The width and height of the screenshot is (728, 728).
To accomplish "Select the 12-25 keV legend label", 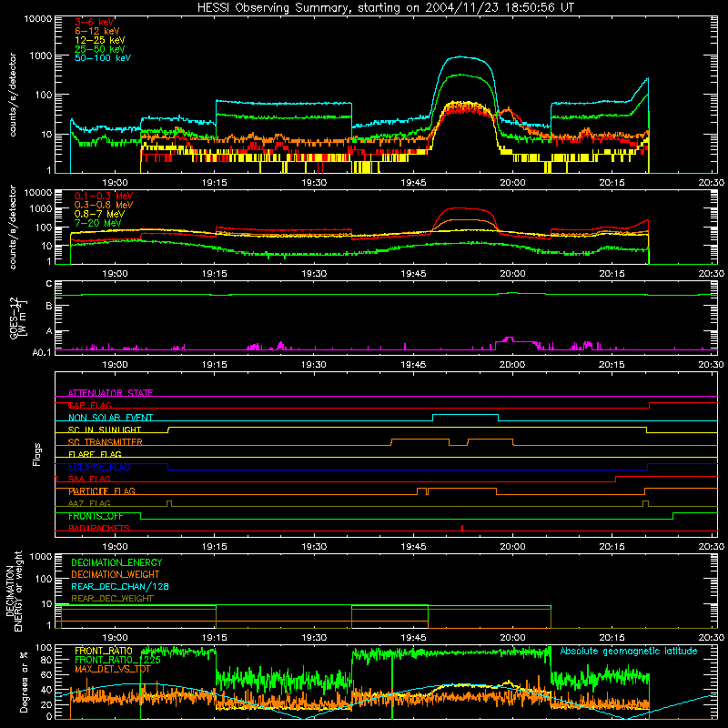I will point(100,40).
